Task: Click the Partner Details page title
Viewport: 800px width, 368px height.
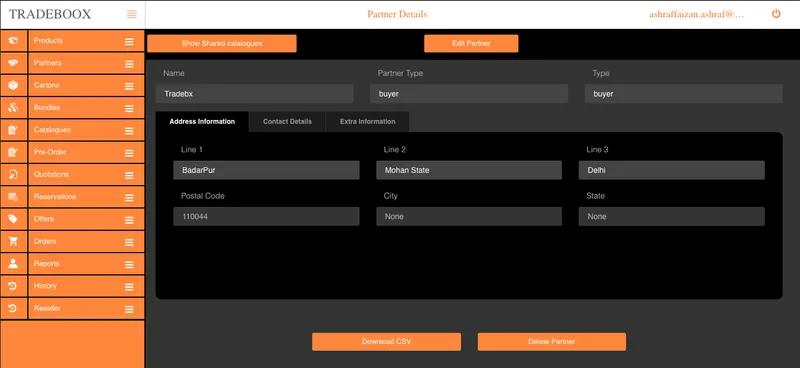Action: pos(397,14)
